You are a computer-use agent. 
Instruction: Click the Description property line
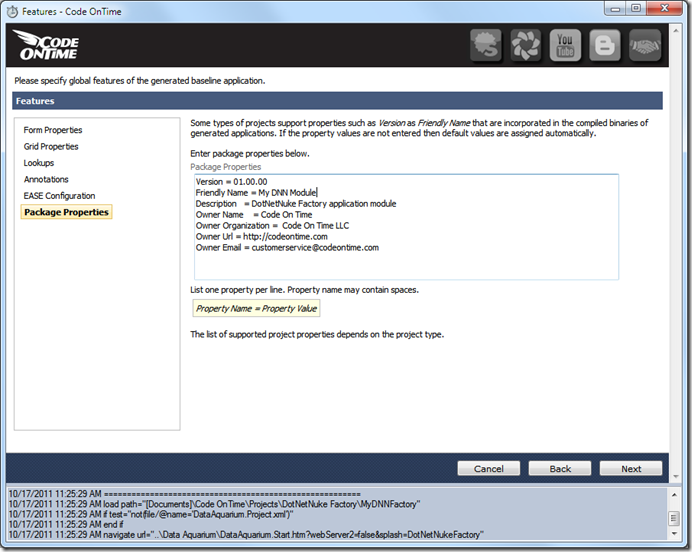296,204
